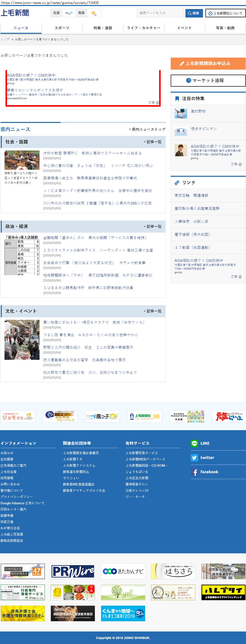This screenshot has width=246, height=644.
Task: Click the 47NEWS banner logo
Action: click(23, 571)
